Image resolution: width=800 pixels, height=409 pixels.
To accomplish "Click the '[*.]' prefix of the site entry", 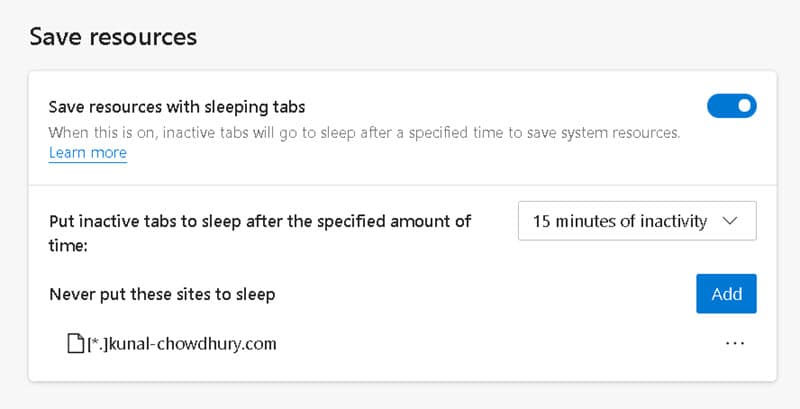I will click(97, 343).
